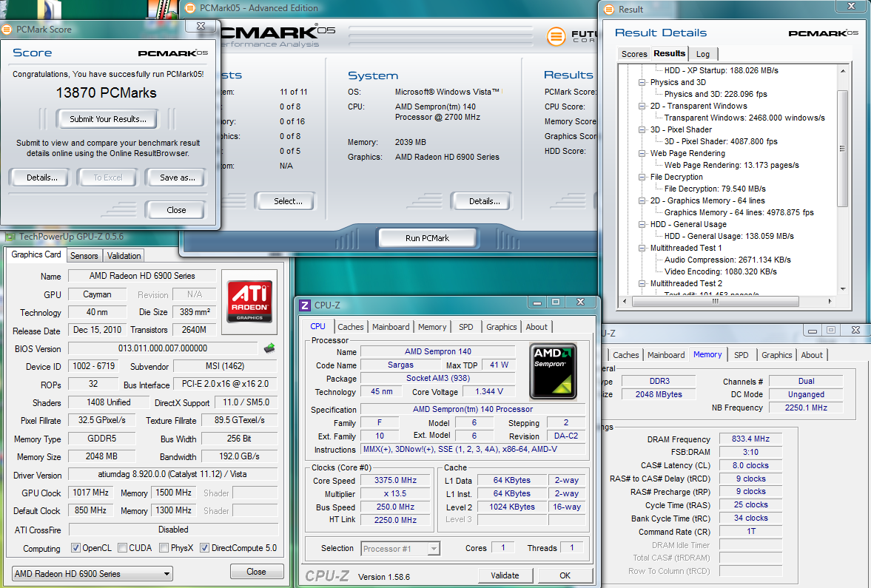Open the Caches tab in front CPU-Z window
This screenshot has width=871, height=588.
[x=351, y=327]
